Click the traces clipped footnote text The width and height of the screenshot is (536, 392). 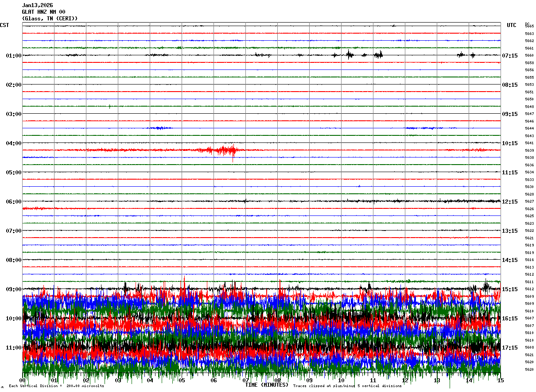[347, 386]
